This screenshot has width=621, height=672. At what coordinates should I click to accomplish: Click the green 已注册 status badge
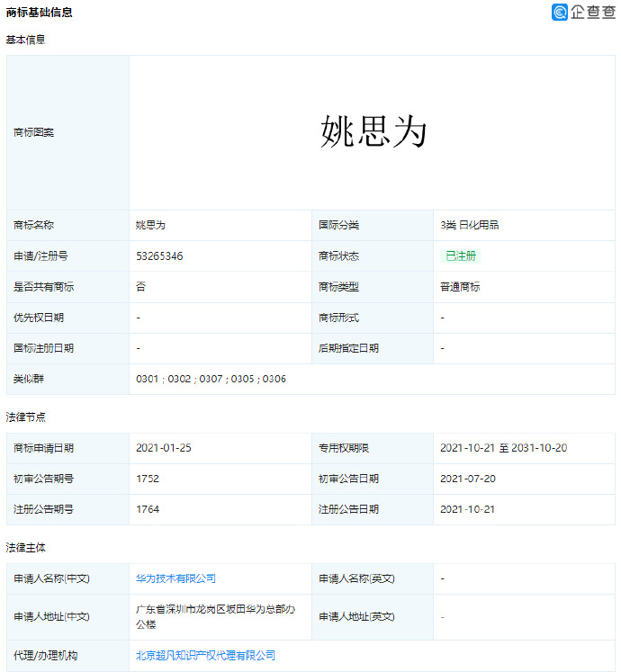click(461, 256)
